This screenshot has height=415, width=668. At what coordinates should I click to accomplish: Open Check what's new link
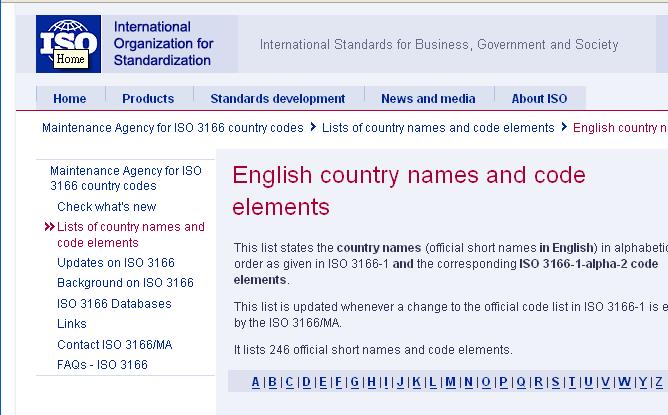(107, 207)
